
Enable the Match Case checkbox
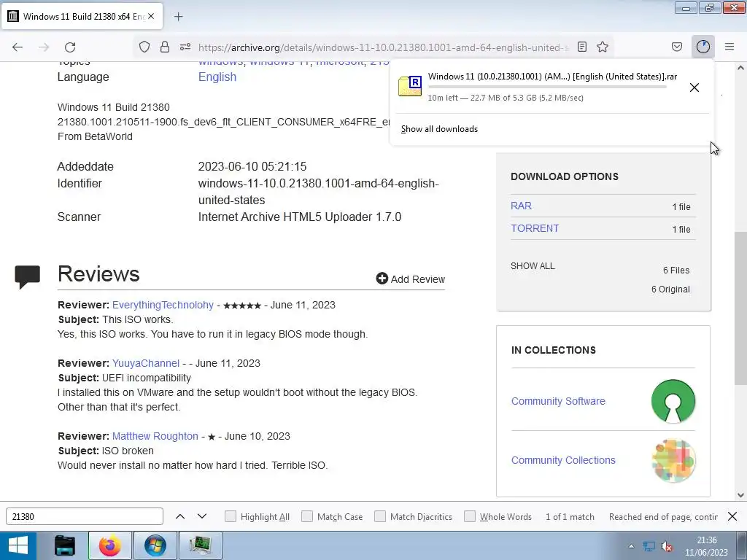point(307,516)
